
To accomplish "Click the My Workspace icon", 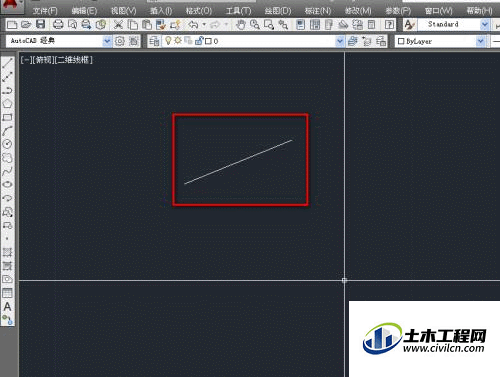I will click(134, 41).
